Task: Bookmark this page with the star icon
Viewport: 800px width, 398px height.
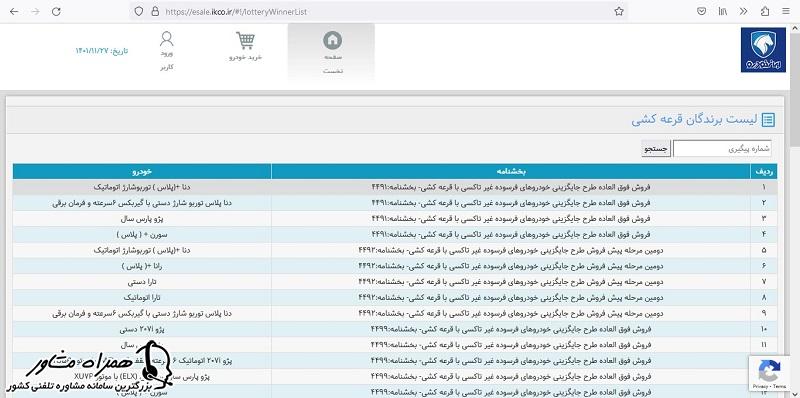Action: 619,11
